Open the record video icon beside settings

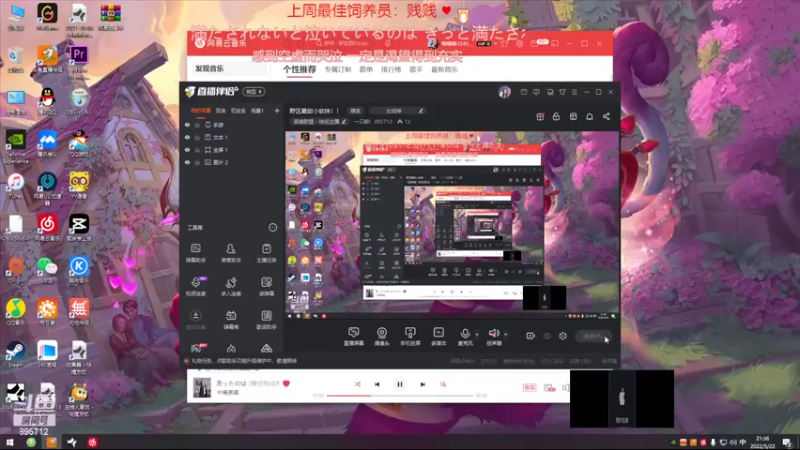[531, 336]
